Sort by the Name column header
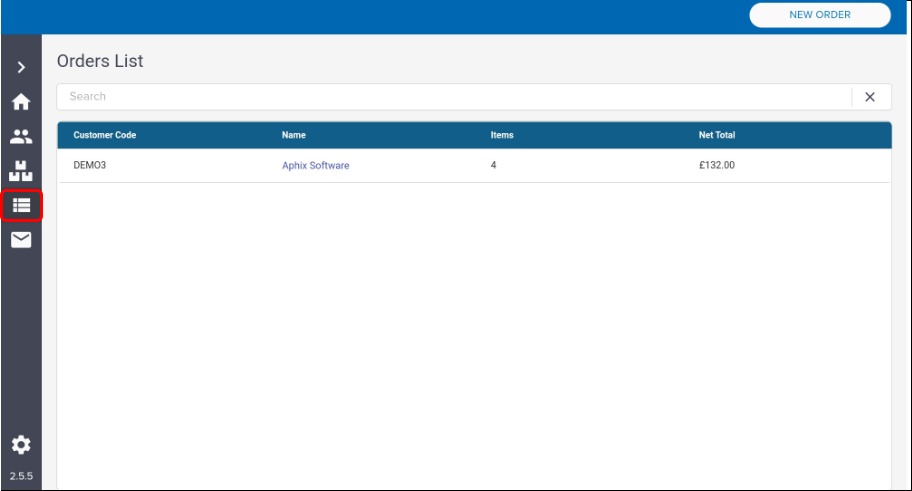The image size is (912, 491). pyautogui.click(x=293, y=135)
